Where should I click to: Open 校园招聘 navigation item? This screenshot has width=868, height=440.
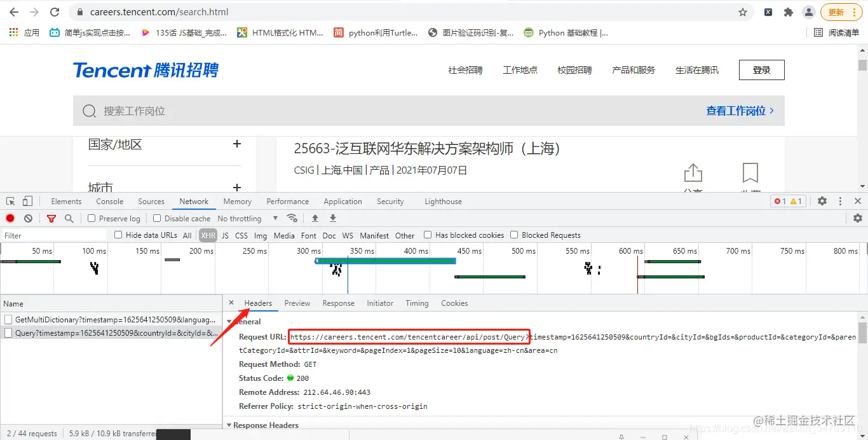point(574,70)
